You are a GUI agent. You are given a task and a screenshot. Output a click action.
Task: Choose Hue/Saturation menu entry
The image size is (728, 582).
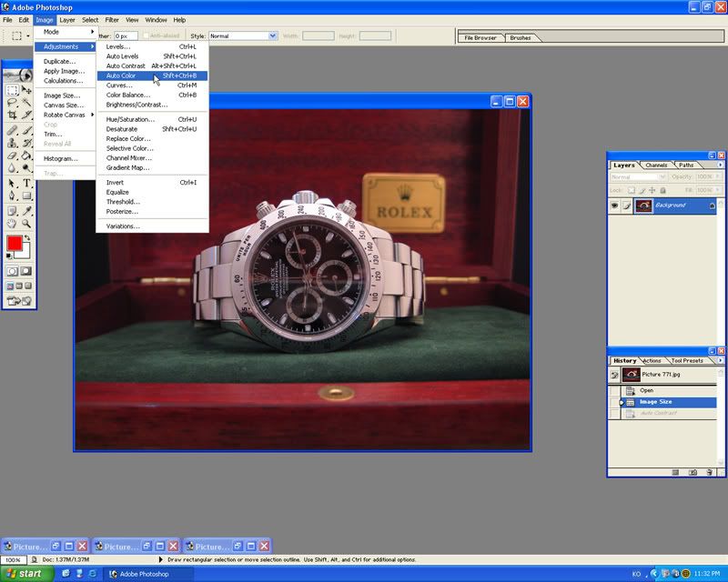tap(152, 119)
